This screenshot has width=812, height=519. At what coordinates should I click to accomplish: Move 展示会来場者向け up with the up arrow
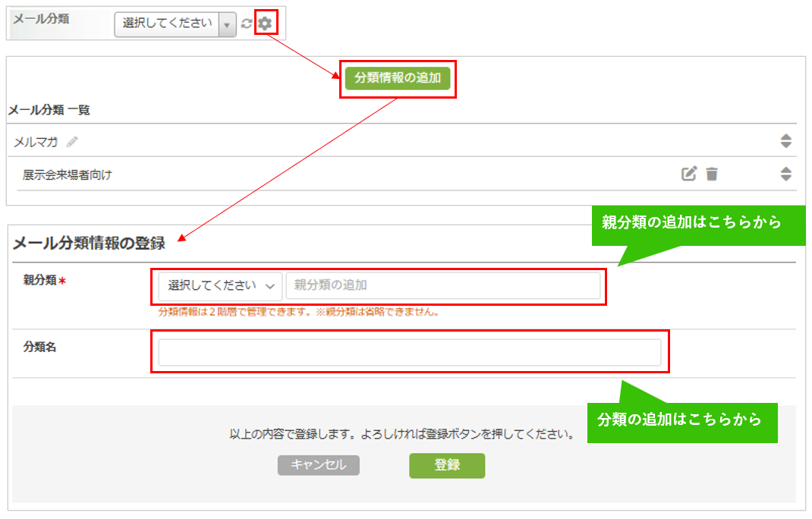[786, 170]
